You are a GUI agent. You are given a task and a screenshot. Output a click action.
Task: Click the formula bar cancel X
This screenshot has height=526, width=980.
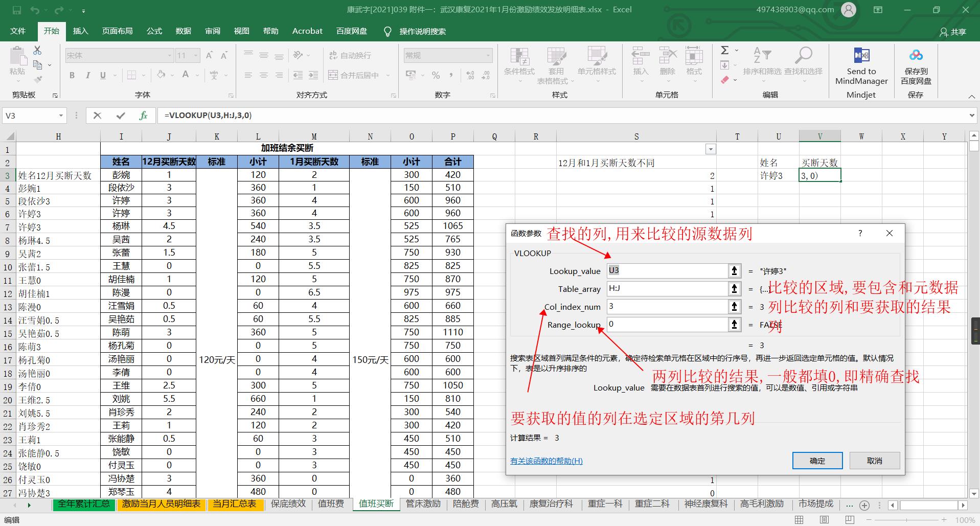click(97, 116)
